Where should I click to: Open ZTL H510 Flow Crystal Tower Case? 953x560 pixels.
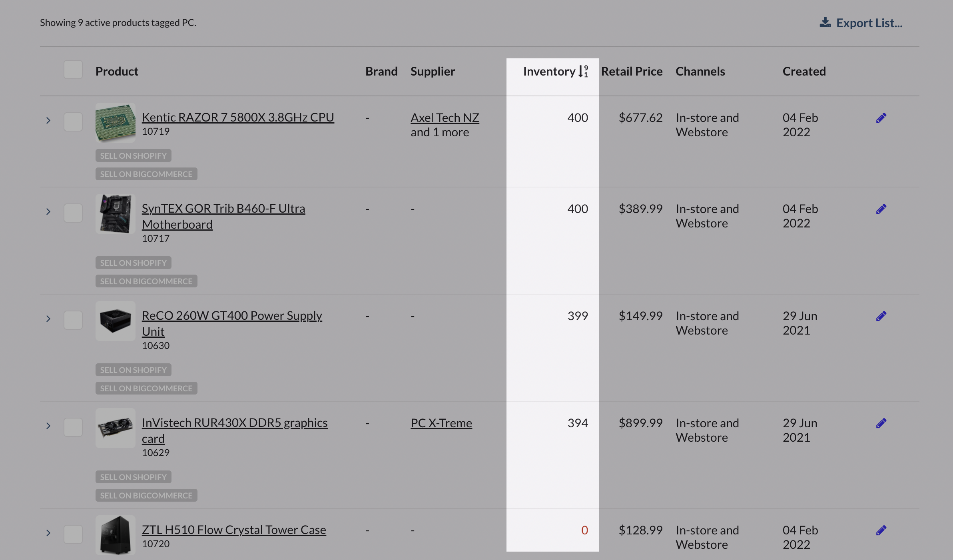click(x=234, y=530)
